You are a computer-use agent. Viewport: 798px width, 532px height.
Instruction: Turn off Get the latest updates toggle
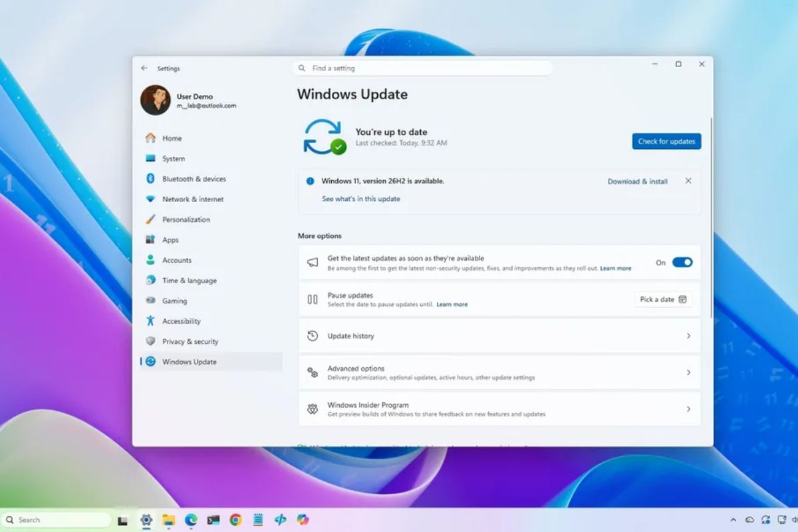(x=682, y=262)
